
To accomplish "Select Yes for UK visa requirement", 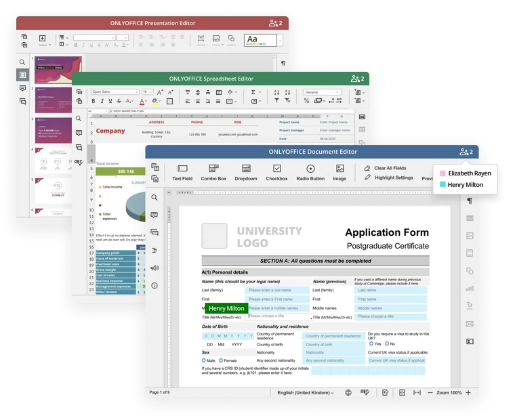I will click(x=371, y=343).
